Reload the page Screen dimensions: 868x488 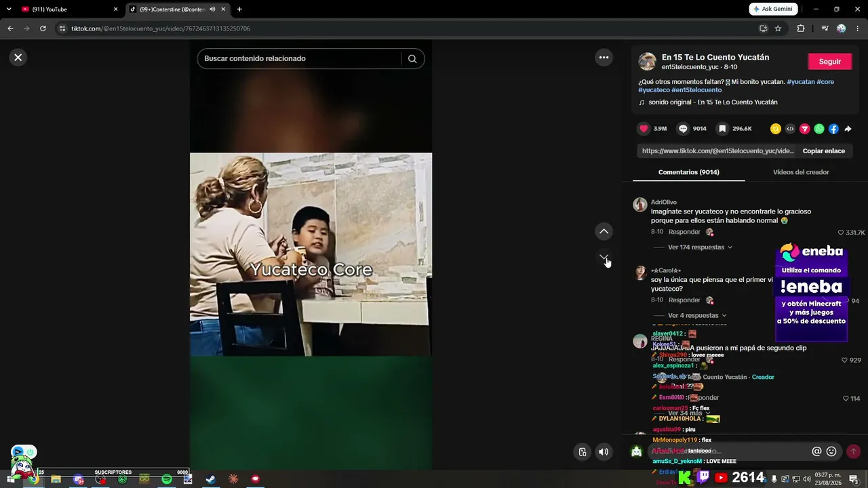(43, 28)
